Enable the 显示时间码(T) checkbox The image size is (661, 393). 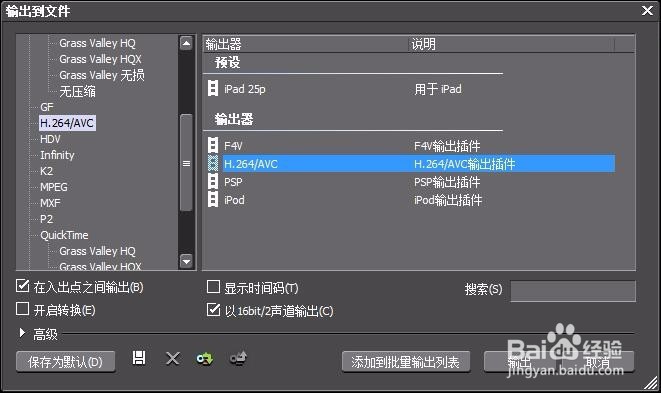point(213,287)
